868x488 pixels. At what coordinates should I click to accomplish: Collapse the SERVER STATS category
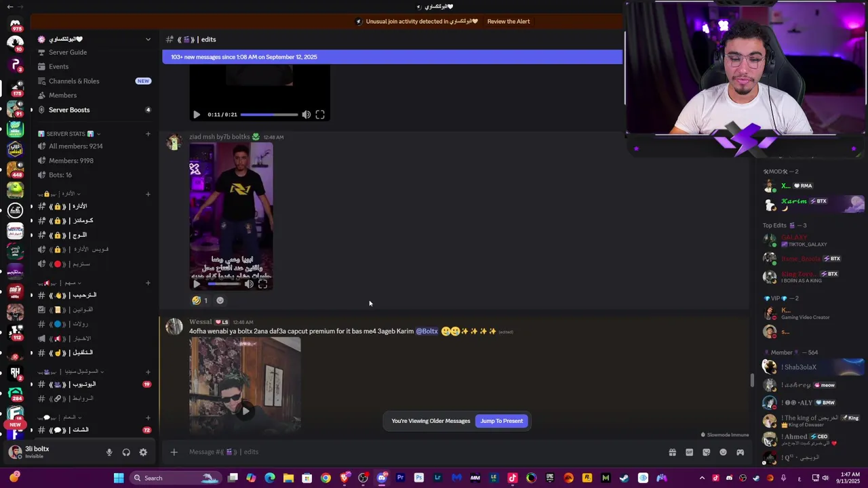pyautogui.click(x=69, y=134)
